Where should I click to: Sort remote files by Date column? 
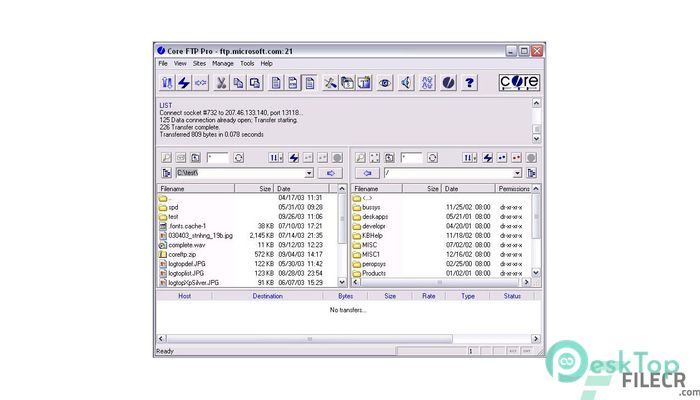[x=468, y=189]
